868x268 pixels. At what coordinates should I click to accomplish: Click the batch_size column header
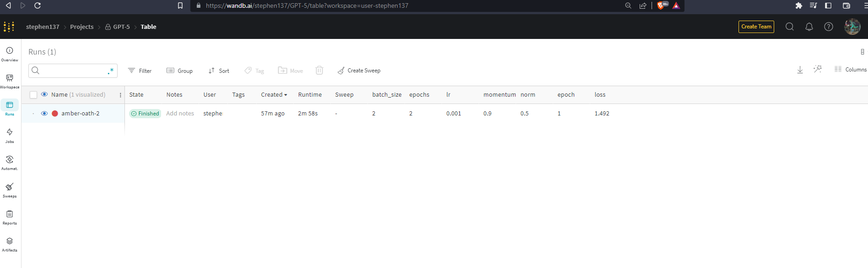(387, 94)
